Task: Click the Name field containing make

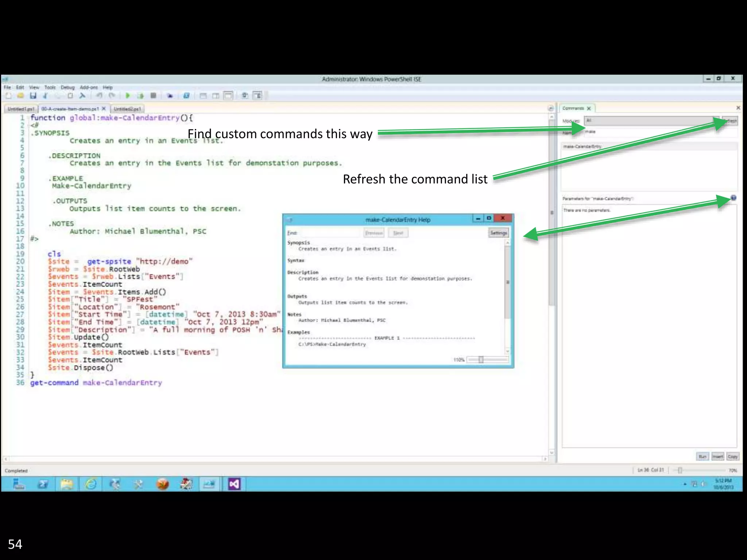Action: point(660,132)
